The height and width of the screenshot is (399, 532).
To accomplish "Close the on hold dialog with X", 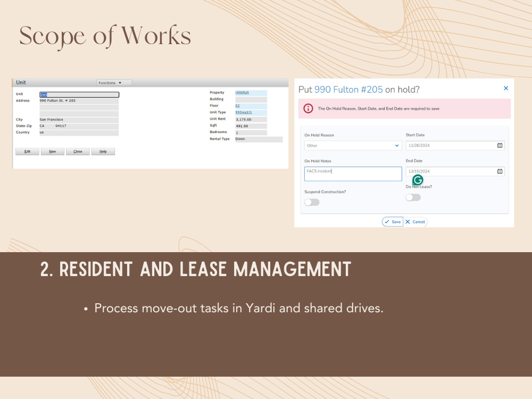I will click(506, 88).
